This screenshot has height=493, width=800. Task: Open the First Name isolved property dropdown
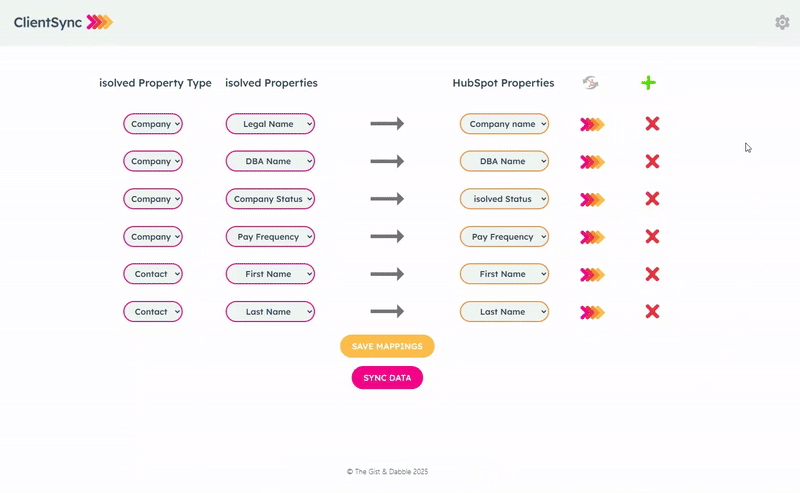(270, 274)
